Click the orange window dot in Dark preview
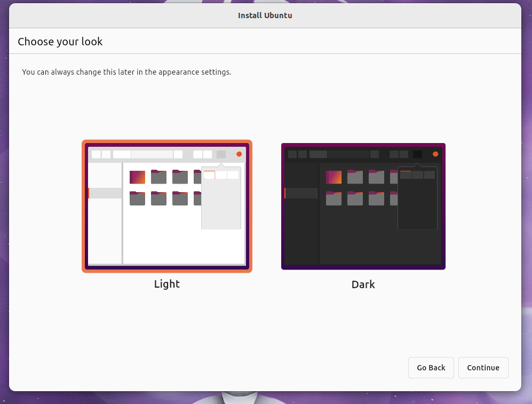 pyautogui.click(x=435, y=154)
